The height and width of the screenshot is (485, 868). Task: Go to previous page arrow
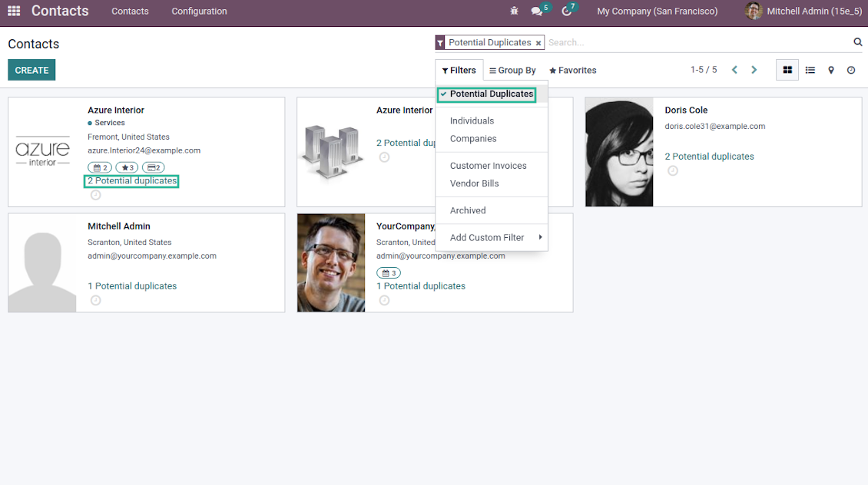(x=734, y=70)
